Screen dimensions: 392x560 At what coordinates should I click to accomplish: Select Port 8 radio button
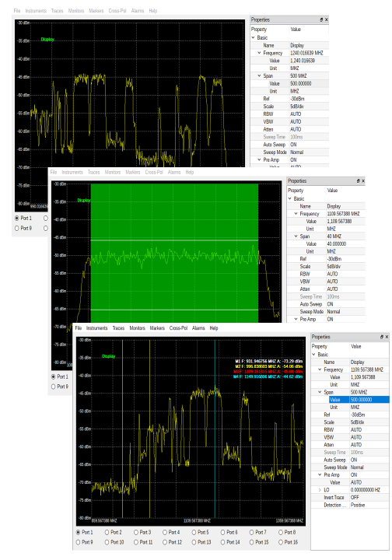pyautogui.click(x=281, y=532)
